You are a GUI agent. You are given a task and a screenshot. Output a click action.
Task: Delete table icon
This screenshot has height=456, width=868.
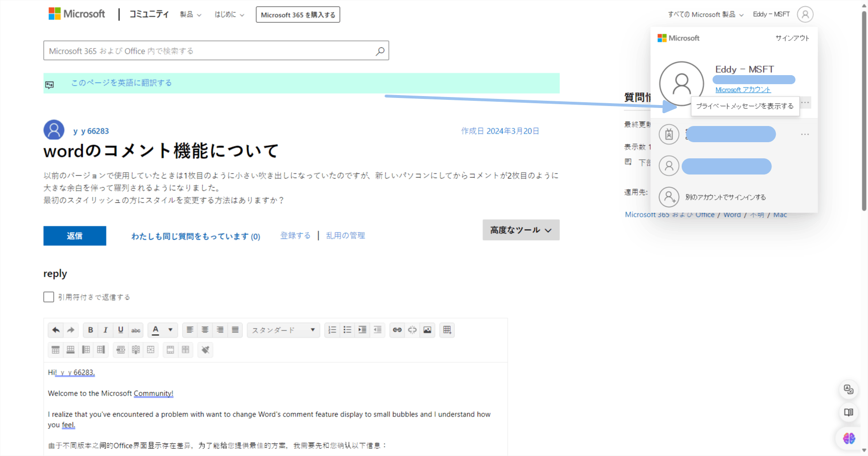tap(151, 350)
